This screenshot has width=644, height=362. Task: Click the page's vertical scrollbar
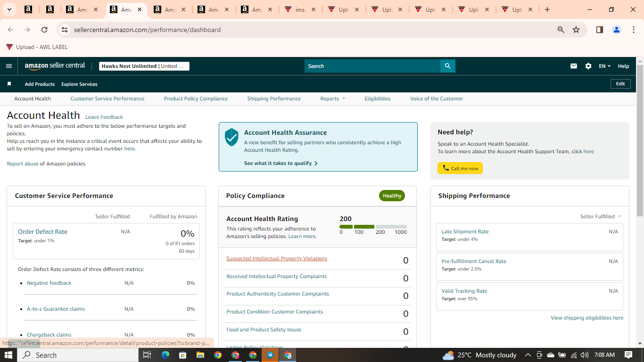640,141
